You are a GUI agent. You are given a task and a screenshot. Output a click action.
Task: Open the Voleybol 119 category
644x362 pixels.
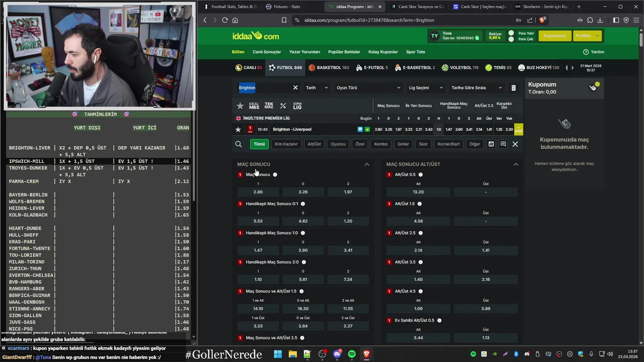[460, 67]
